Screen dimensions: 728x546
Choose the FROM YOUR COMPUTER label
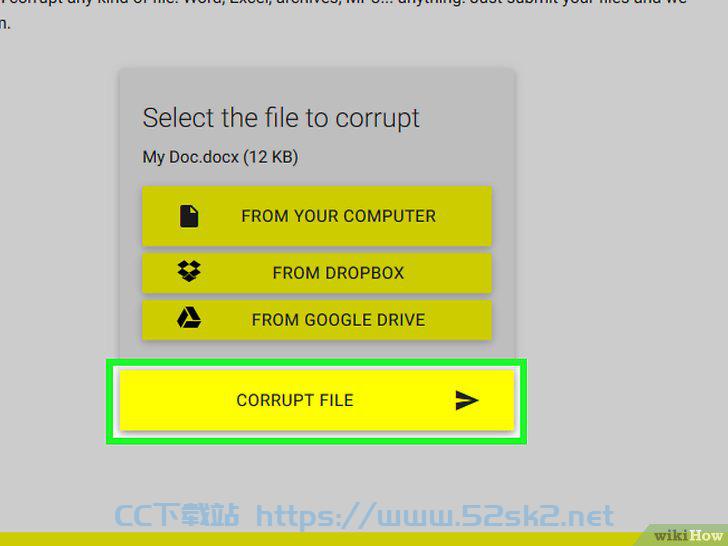pos(338,216)
